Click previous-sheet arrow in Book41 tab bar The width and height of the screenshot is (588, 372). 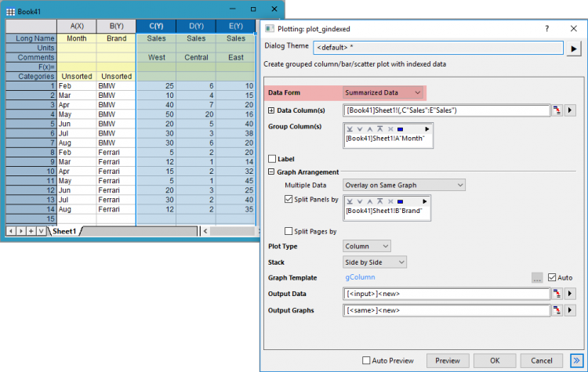[11, 231]
